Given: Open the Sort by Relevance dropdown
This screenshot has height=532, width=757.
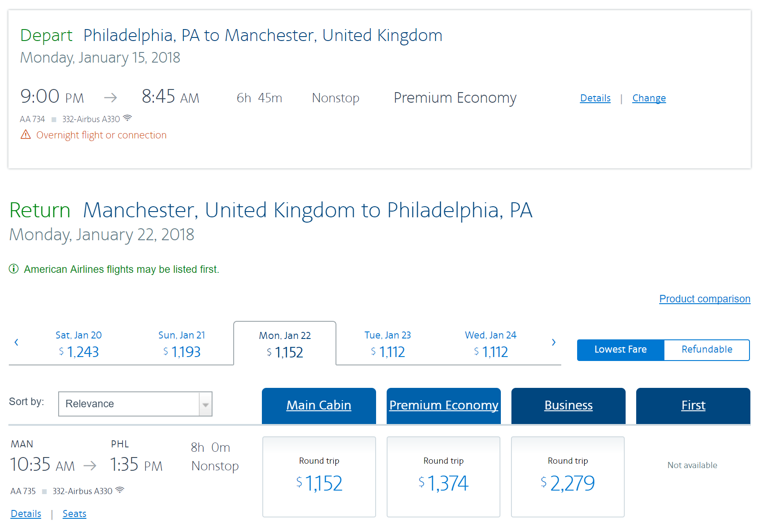Looking at the screenshot, I should tap(135, 404).
